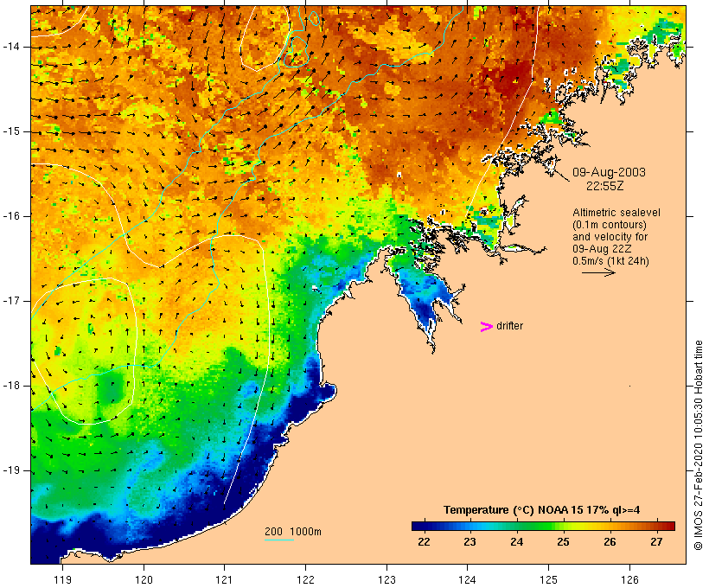The width and height of the screenshot is (709, 588).
Task: Click the yellow 25°C section of colorbar
Action: click(564, 526)
